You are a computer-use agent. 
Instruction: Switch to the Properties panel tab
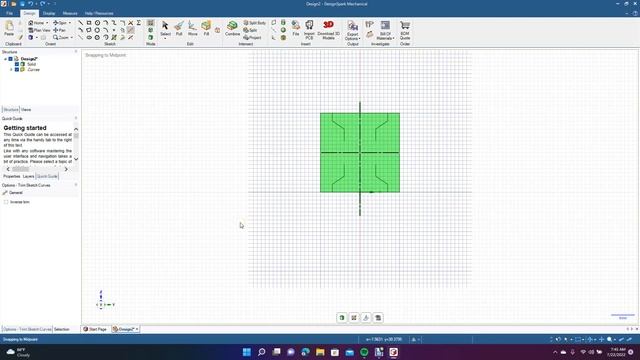click(11, 176)
